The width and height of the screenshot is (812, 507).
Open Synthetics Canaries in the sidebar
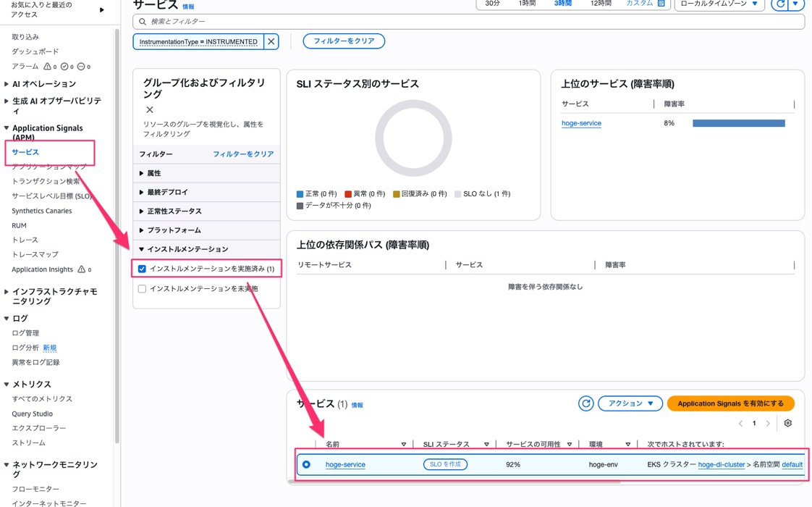[42, 211]
